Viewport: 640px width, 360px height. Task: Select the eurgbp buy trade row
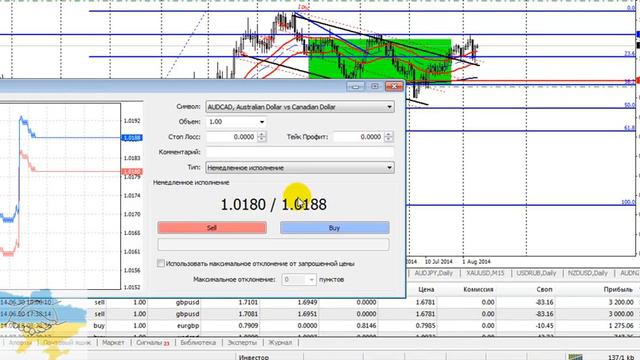coord(320,326)
